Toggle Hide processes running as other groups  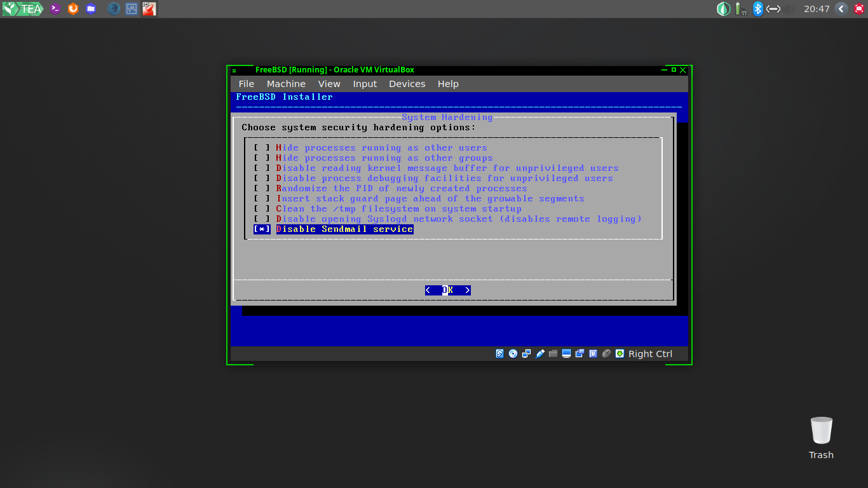pyautogui.click(x=373, y=158)
